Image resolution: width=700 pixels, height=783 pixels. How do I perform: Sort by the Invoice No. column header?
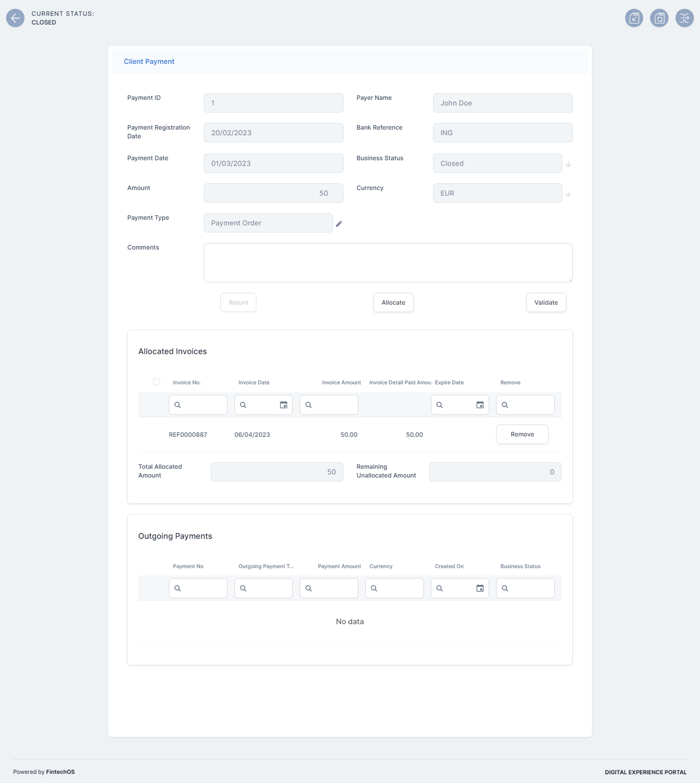pos(187,382)
